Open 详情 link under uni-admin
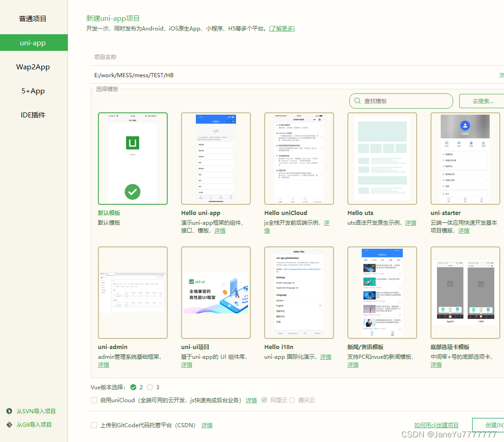This screenshot has width=504, height=442. (103, 365)
